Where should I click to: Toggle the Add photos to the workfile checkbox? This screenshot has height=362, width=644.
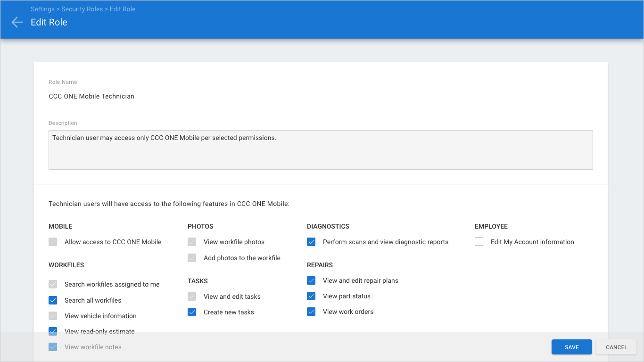pos(192,257)
